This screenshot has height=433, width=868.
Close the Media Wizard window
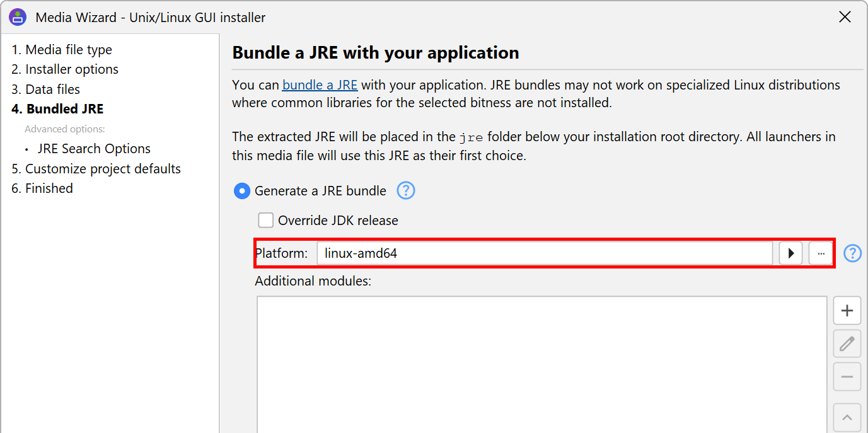(x=845, y=17)
